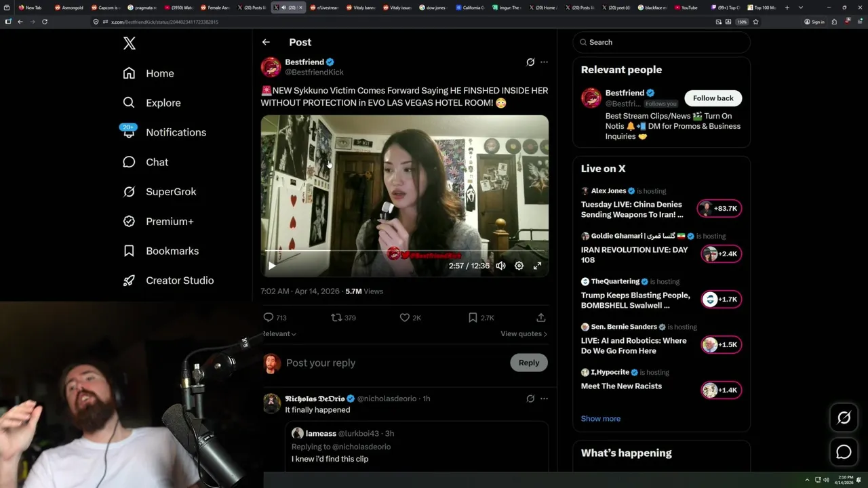868x488 pixels.
Task: Open the View quotes link
Action: [x=524, y=333]
